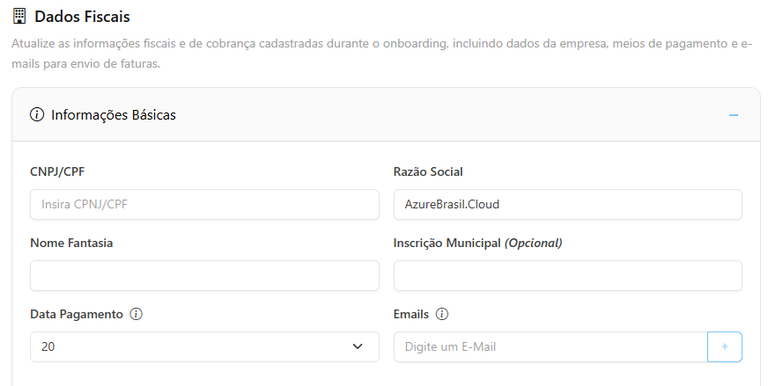Click the Nome Fantasia label
768x386 pixels.
coord(72,243)
